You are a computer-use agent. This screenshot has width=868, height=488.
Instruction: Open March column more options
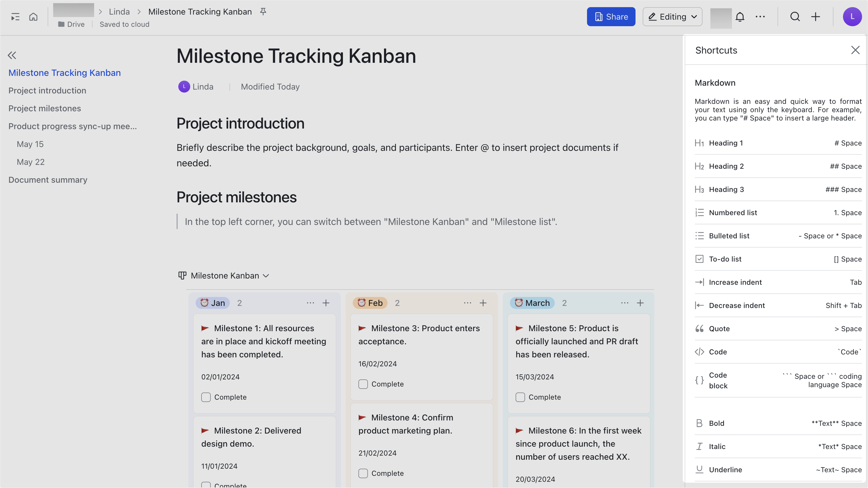point(625,303)
